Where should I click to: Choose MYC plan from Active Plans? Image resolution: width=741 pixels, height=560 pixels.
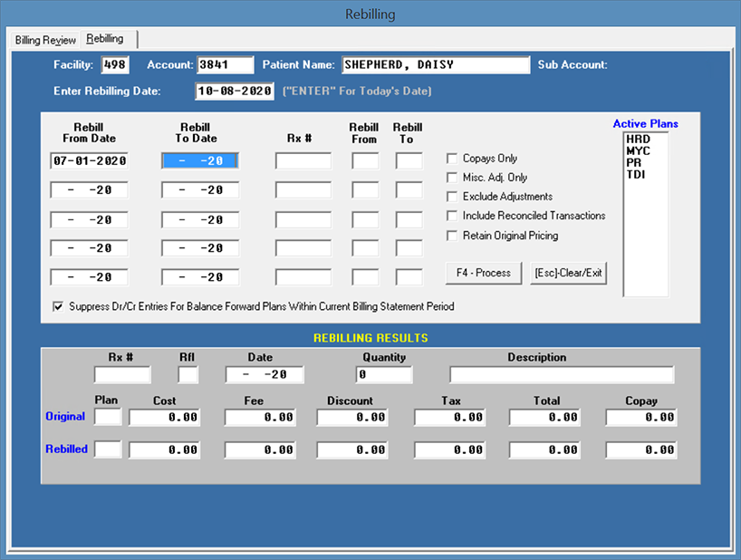pos(638,150)
